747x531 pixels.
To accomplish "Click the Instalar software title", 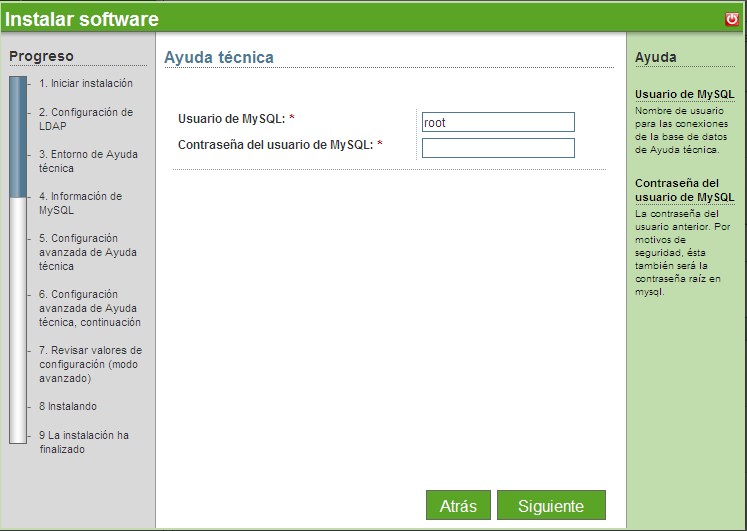I will 82,19.
